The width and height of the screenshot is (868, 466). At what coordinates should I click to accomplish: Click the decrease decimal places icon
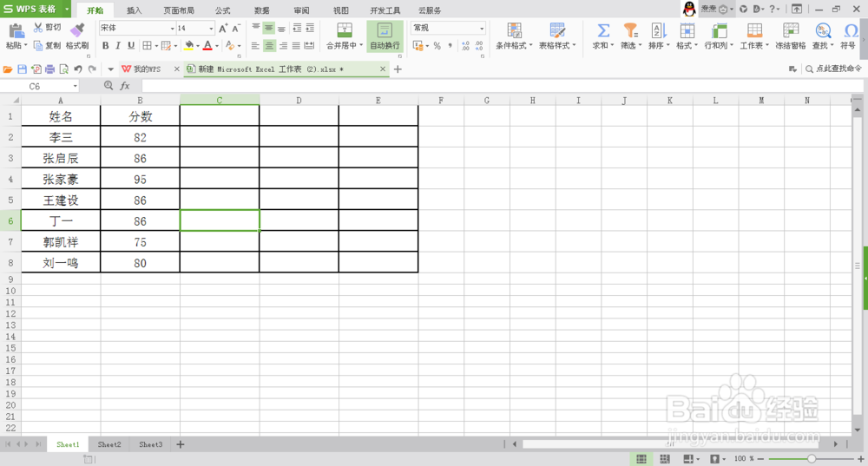479,46
